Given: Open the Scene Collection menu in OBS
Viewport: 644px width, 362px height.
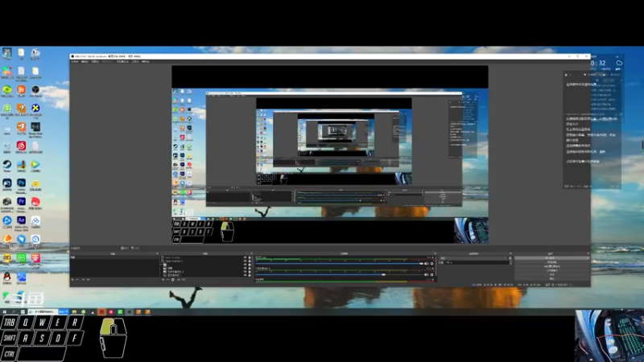Looking at the screenshot, I should click(x=122, y=62).
